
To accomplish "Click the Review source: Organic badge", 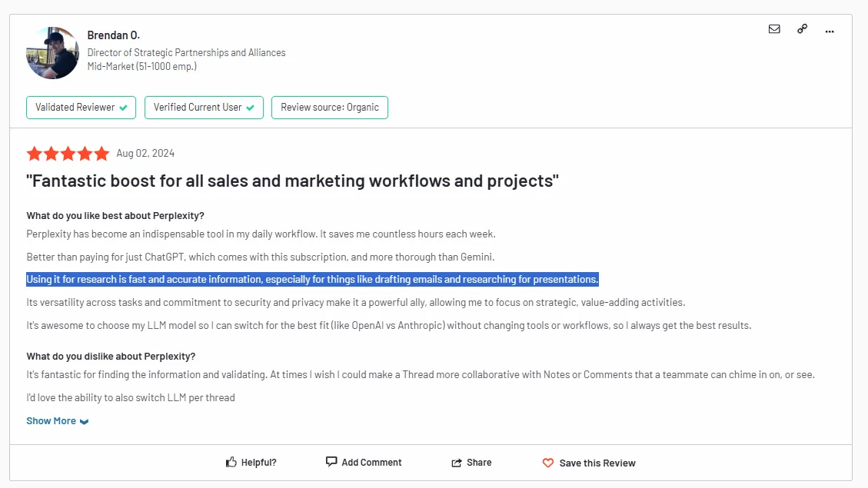I will (x=330, y=108).
